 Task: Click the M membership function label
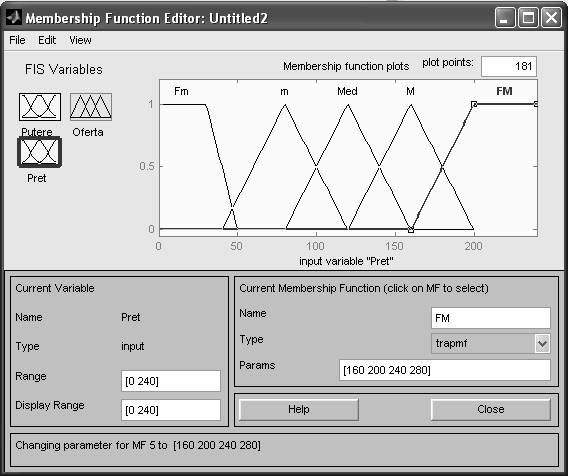pyautogui.click(x=410, y=91)
